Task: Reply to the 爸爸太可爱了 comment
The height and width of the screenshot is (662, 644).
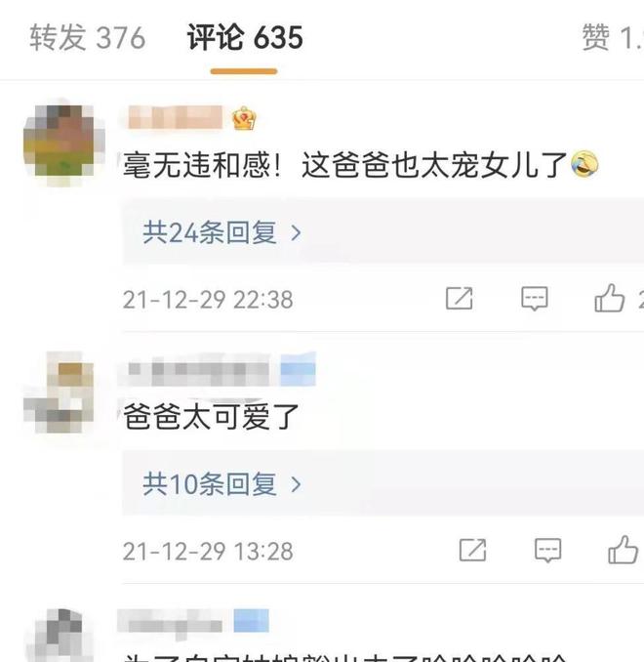Action: click(547, 550)
